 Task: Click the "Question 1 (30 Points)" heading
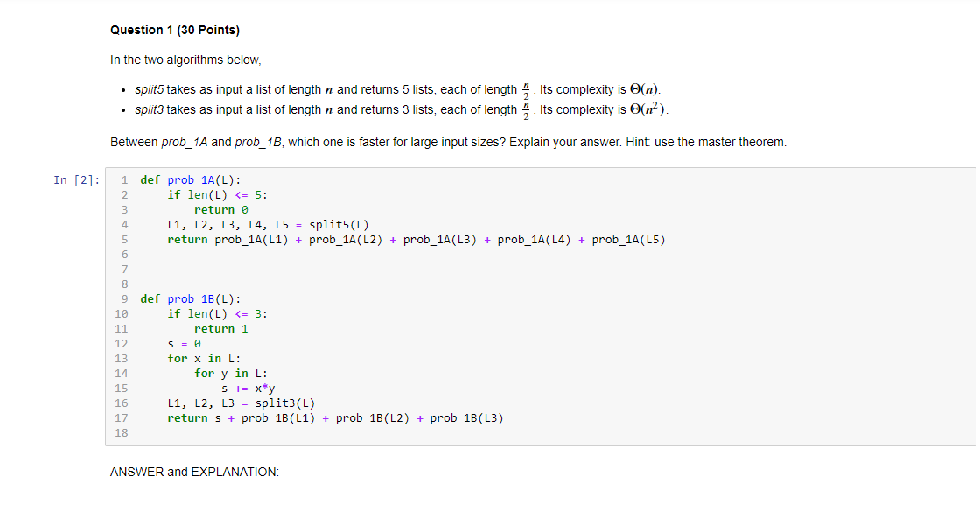tap(174, 30)
